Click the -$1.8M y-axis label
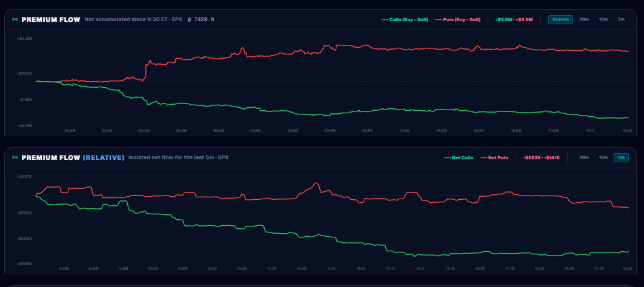Image resolution: width=644 pixels, height=287 pixels. (25, 99)
